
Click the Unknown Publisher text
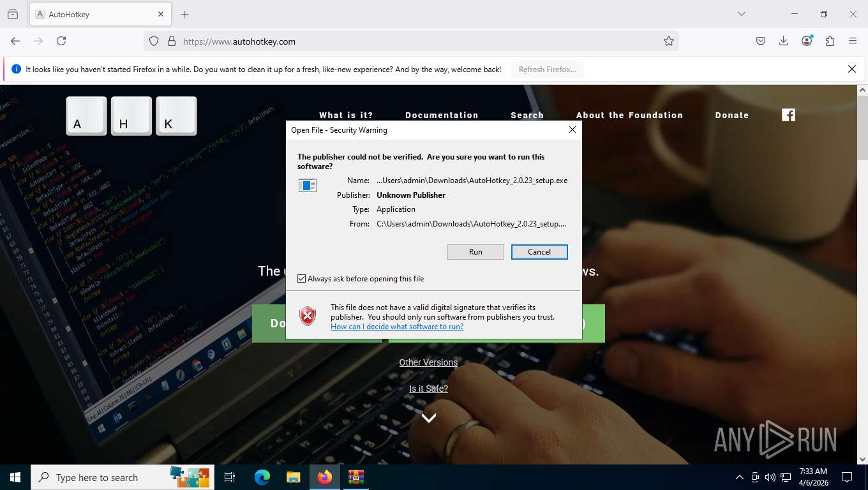coord(411,195)
